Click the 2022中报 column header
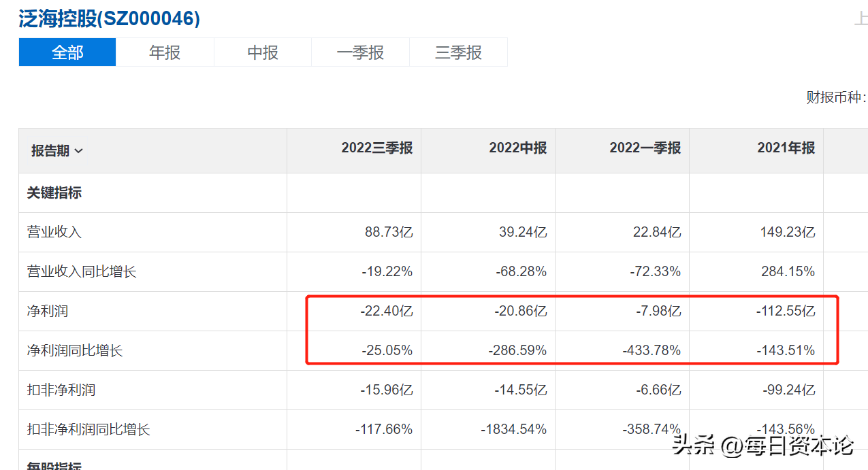Viewport: 868px width, 470px height. (x=517, y=148)
